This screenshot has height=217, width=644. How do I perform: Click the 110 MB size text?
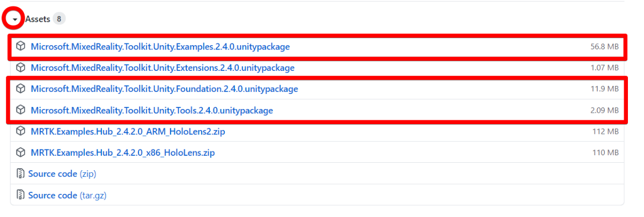[x=606, y=153]
